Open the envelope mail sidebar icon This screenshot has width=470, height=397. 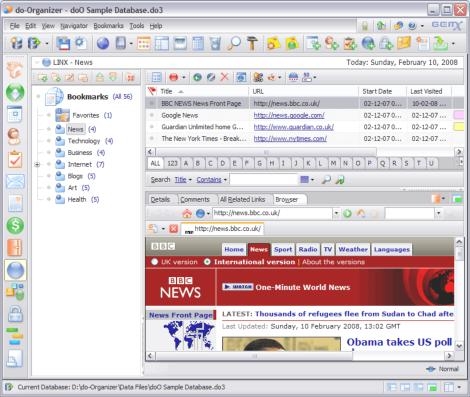(x=15, y=181)
